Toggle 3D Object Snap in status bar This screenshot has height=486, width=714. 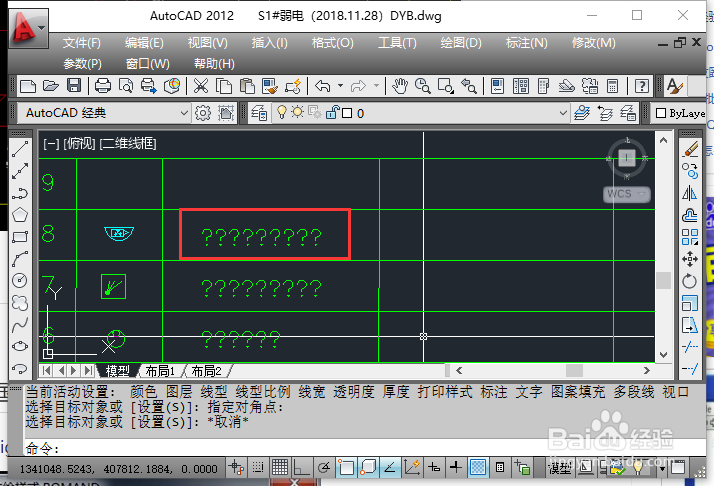coord(368,467)
